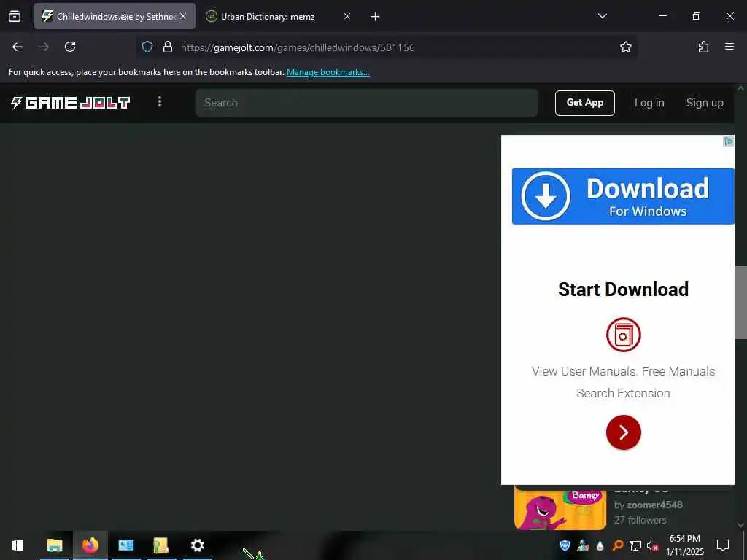747x560 pixels.
Task: View site security padlock info
Action: pyautogui.click(x=167, y=47)
